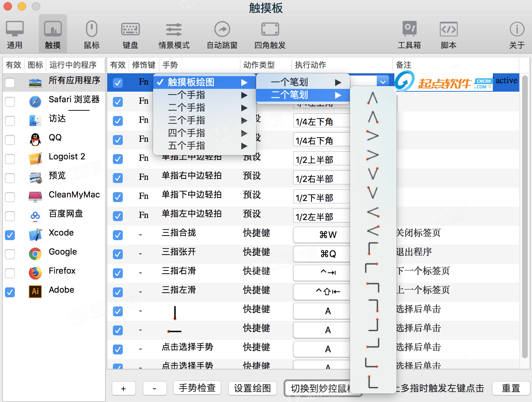Screen dimensions: 532x402
Task: Select the 情景模式 icon
Action: [x=174, y=33]
